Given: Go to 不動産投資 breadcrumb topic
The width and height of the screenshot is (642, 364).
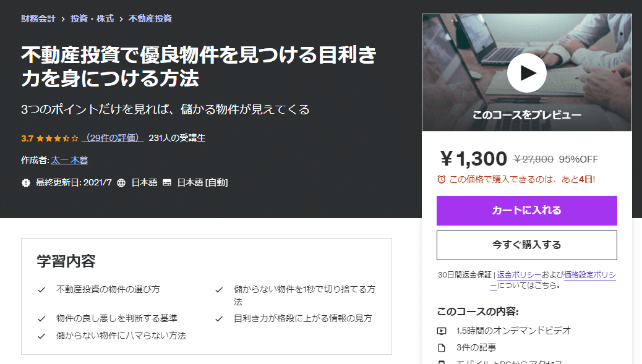Looking at the screenshot, I should [150, 19].
